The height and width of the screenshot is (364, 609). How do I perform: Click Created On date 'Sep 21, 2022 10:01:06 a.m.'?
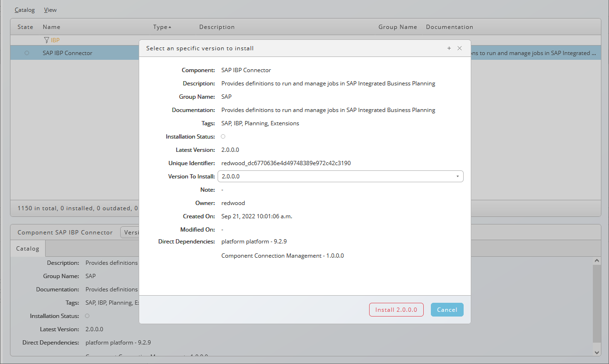(x=257, y=216)
